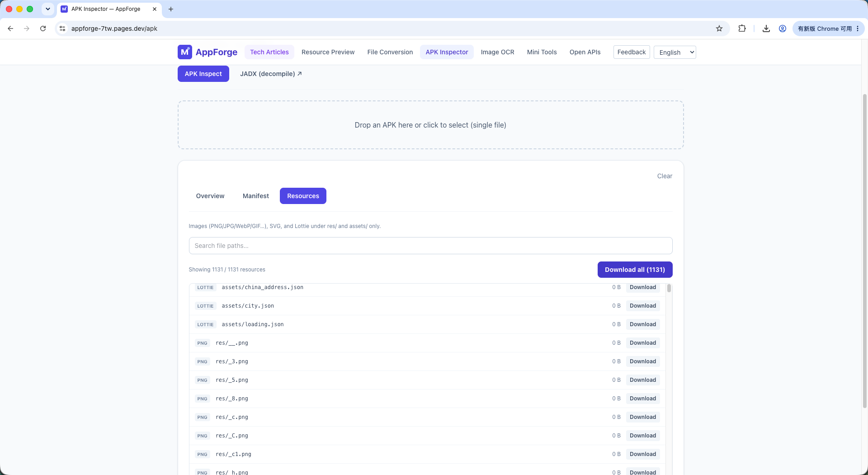868x475 pixels.
Task: Click the PNG badge on res/_8.png row
Action: tap(202, 399)
